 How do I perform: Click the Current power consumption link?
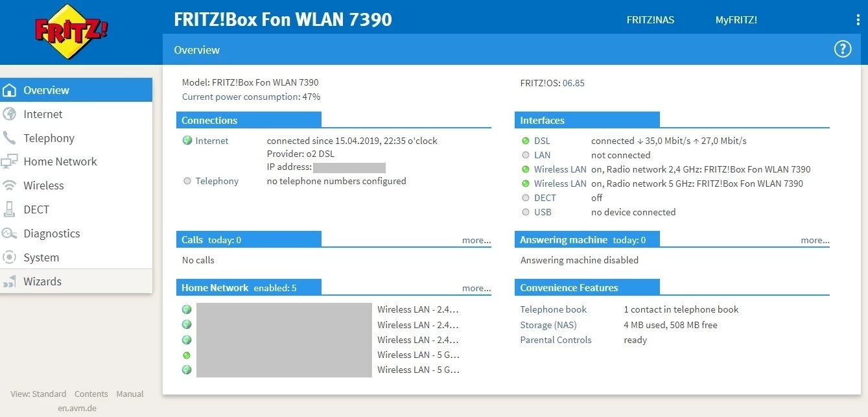click(241, 97)
